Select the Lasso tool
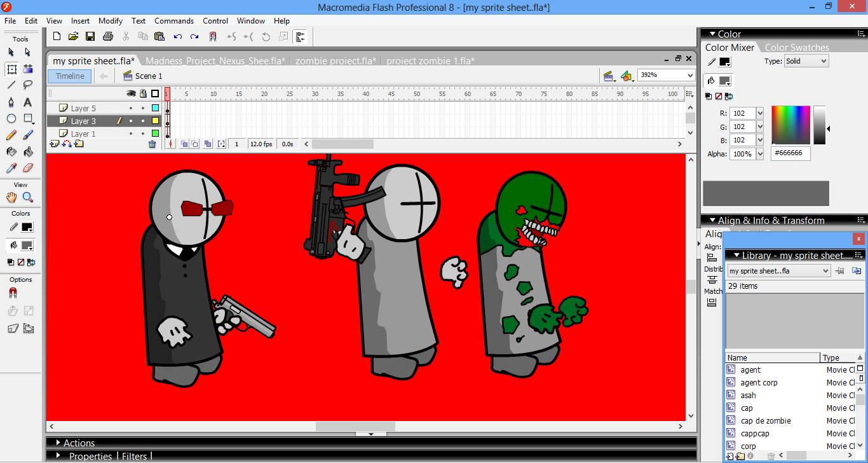The height and width of the screenshot is (463, 868). point(28,85)
